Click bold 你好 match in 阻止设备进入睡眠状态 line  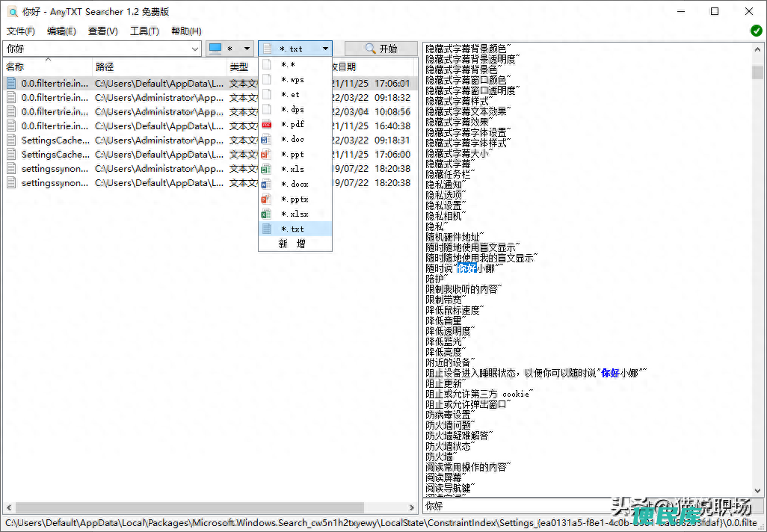tap(610, 373)
